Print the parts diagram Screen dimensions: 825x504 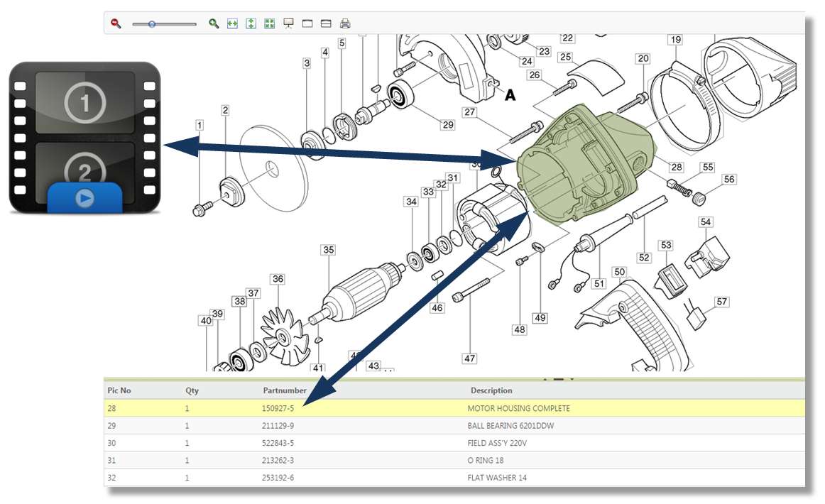[x=345, y=23]
